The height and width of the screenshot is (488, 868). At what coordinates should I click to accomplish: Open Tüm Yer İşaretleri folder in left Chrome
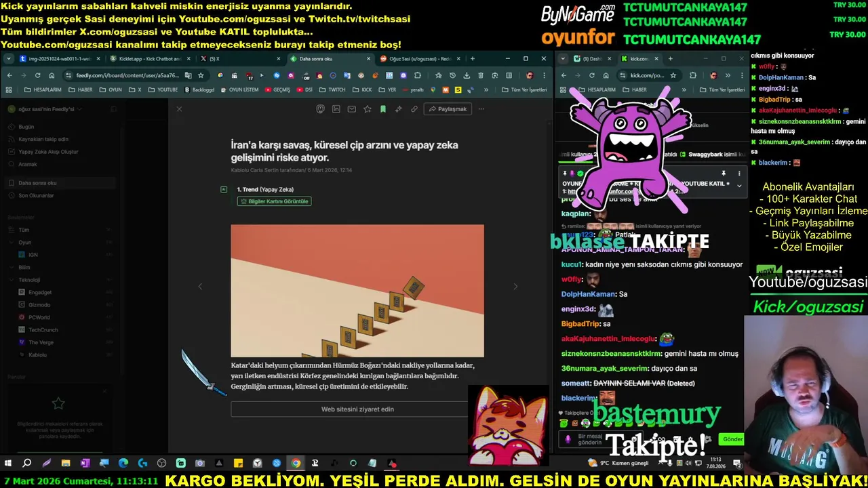tap(524, 89)
